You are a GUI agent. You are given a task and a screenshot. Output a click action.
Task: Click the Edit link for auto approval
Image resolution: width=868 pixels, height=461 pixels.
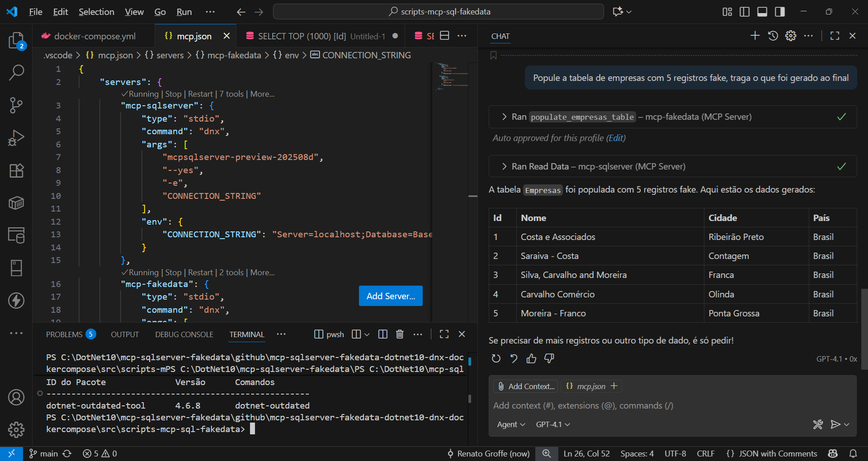pos(616,138)
